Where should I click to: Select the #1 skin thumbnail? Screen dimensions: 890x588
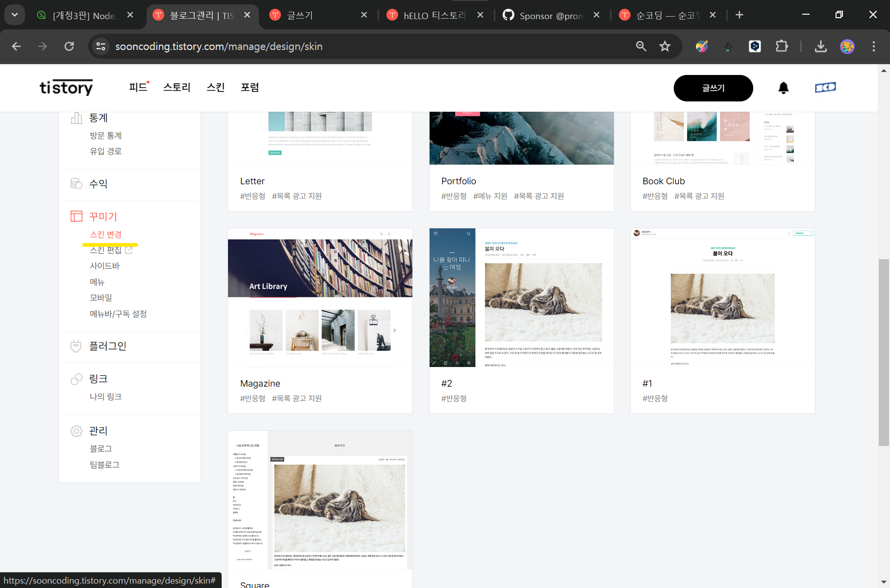click(723, 297)
